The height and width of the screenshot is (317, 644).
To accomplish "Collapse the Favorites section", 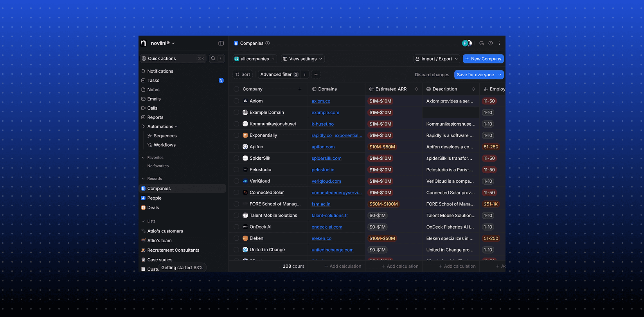I will (143, 158).
